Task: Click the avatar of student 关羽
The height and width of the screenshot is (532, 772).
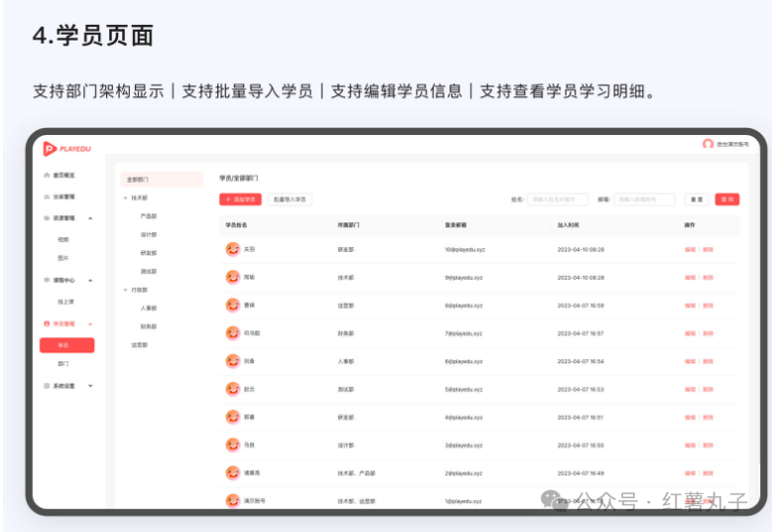Action: (x=233, y=249)
